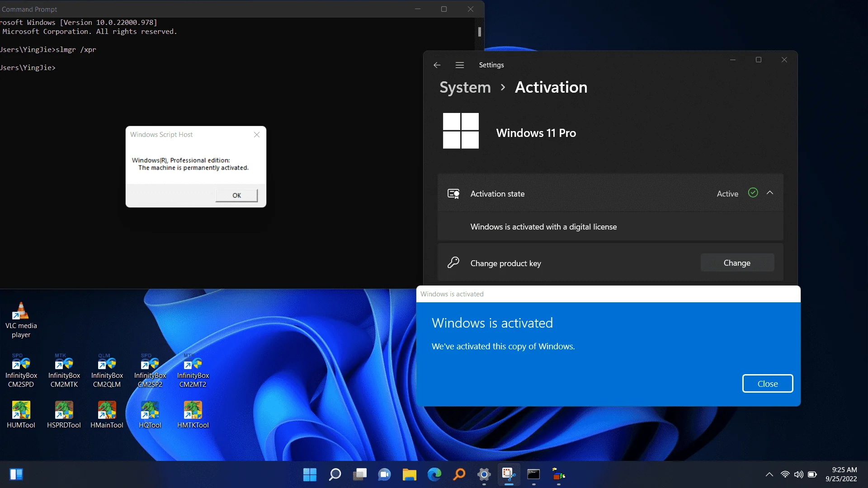The width and height of the screenshot is (868, 488).
Task: Open HMainTool desktop icon
Action: coord(107,415)
